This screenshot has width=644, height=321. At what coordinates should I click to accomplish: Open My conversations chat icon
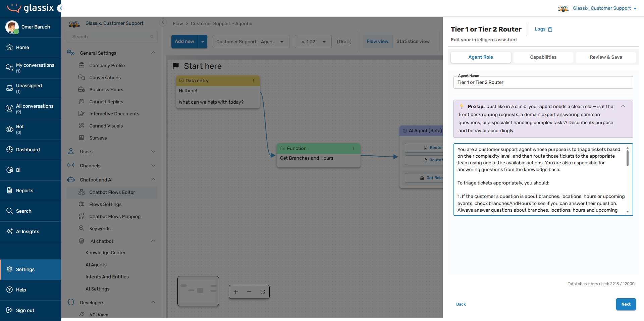9,68
